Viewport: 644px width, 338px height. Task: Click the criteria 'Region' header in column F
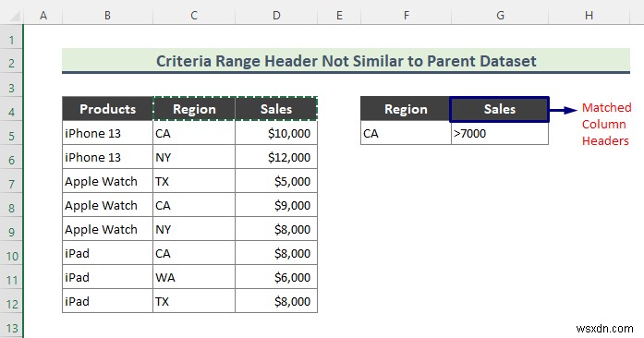click(x=406, y=109)
